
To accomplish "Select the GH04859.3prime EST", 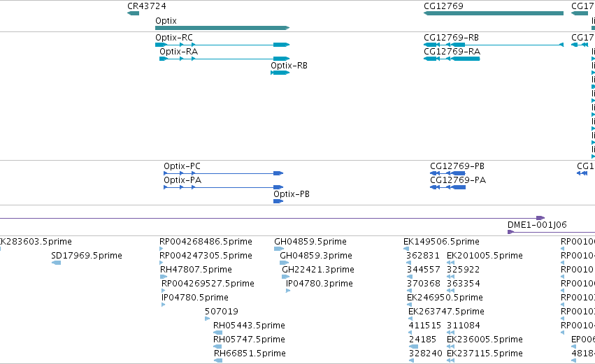I will [285, 263].
